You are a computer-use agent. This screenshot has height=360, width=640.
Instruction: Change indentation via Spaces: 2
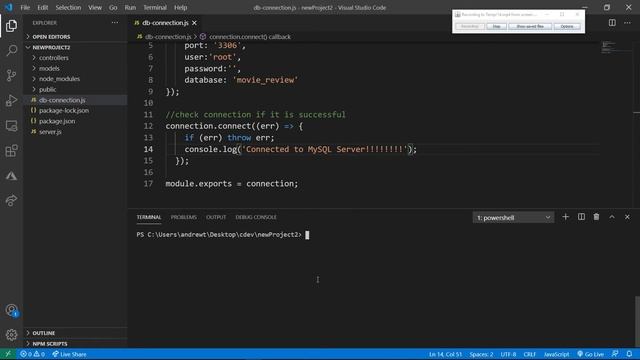(x=481, y=354)
